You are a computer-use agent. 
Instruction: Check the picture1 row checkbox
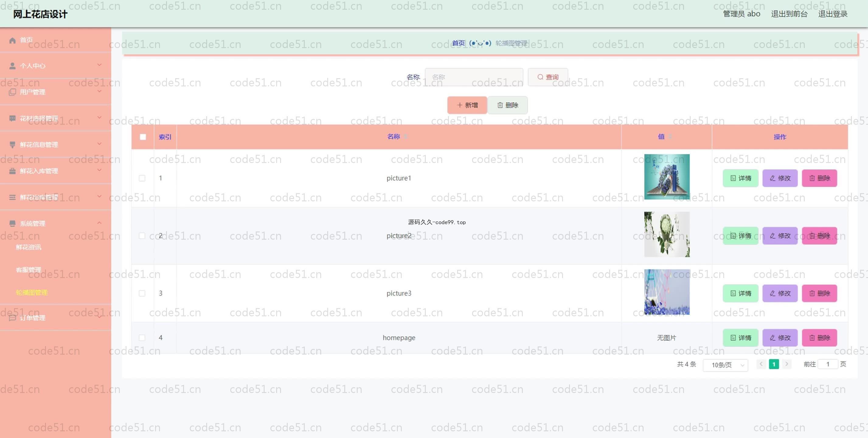pyautogui.click(x=142, y=178)
